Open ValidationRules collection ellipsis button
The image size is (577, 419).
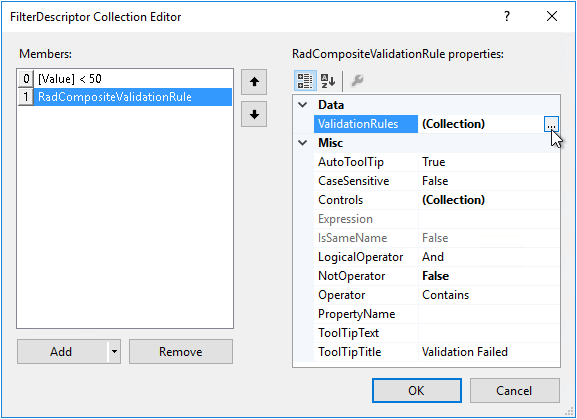[x=551, y=124]
